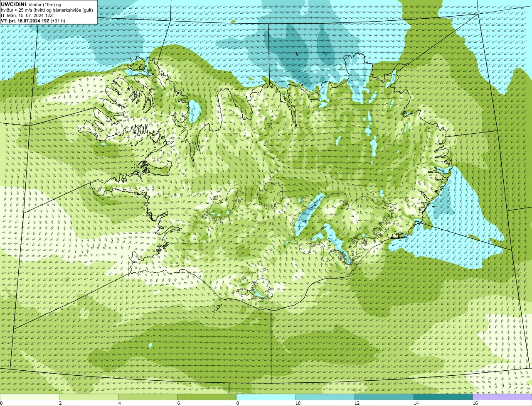Click the legend tick label '14'
The image size is (532, 406).
tap(416, 403)
